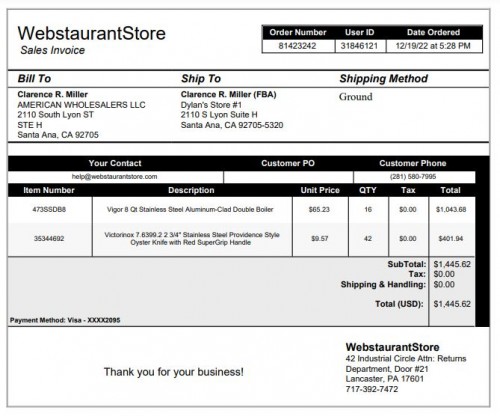The width and height of the screenshot is (500, 416).
Task: Click the User ID value 31846121
Action: [x=359, y=46]
